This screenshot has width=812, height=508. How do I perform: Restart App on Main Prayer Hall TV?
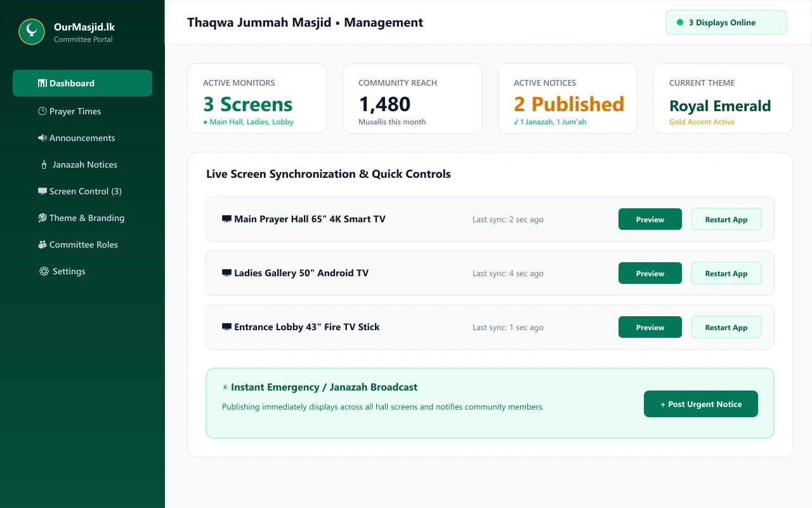(x=726, y=219)
